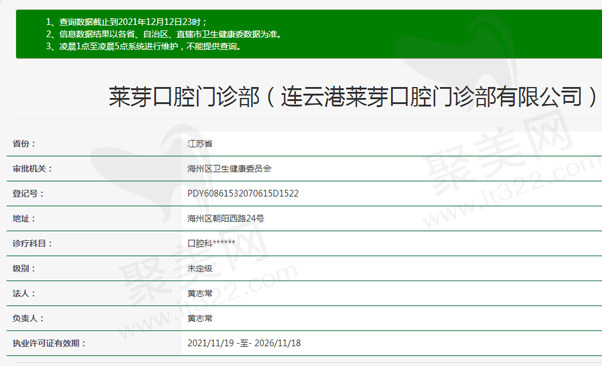Click the 登记号 label
The image size is (602, 366).
pyautogui.click(x=28, y=194)
